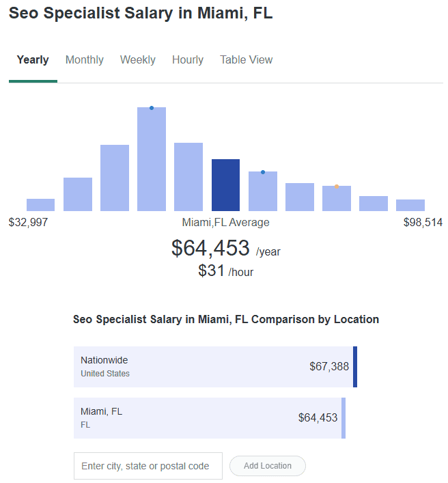Click the blue dot atop the tallest bar
Screen dimensions: 448x483
click(x=152, y=108)
